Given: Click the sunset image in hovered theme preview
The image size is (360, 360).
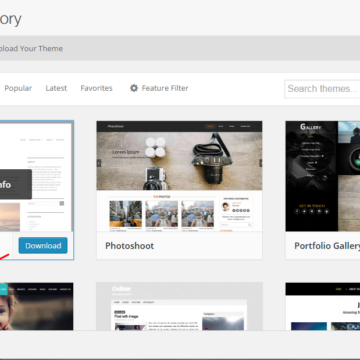Looking at the screenshot, I should pyautogui.click(x=10, y=217).
